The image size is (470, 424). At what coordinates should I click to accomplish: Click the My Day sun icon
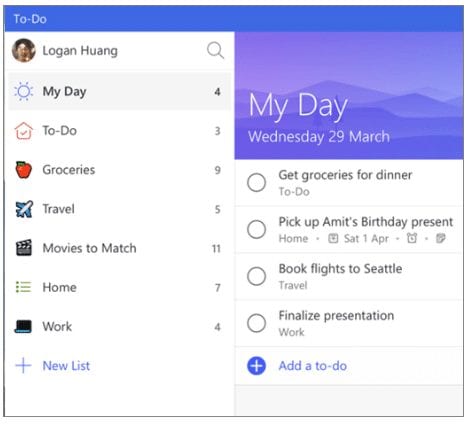click(x=24, y=91)
